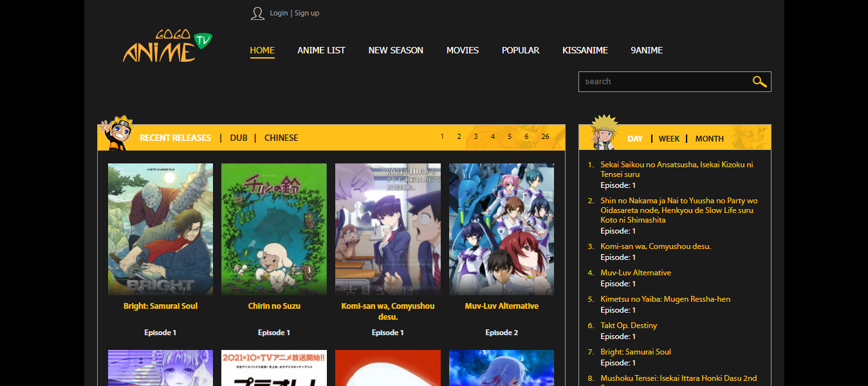
Task: Open the ANIME LIST menu
Action: pos(321,50)
